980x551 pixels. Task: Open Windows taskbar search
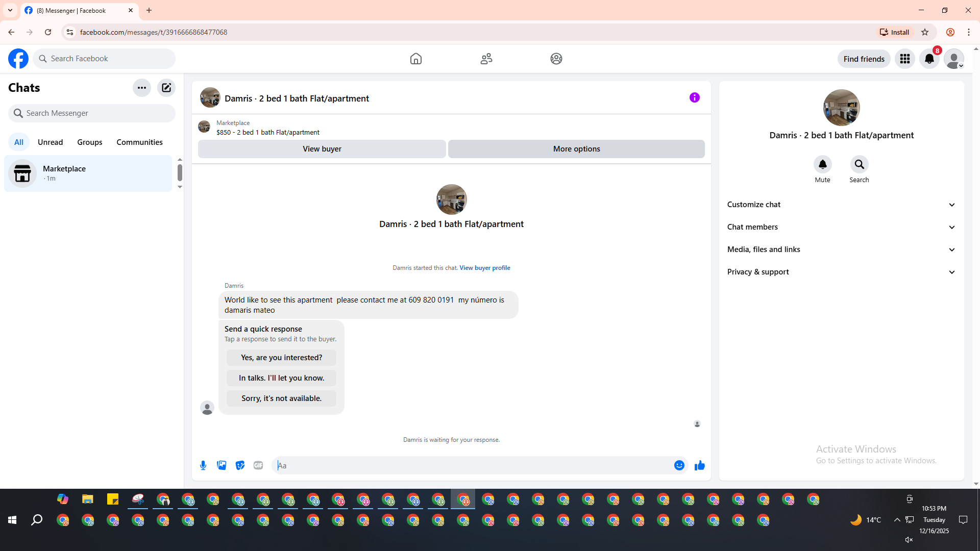[37, 520]
